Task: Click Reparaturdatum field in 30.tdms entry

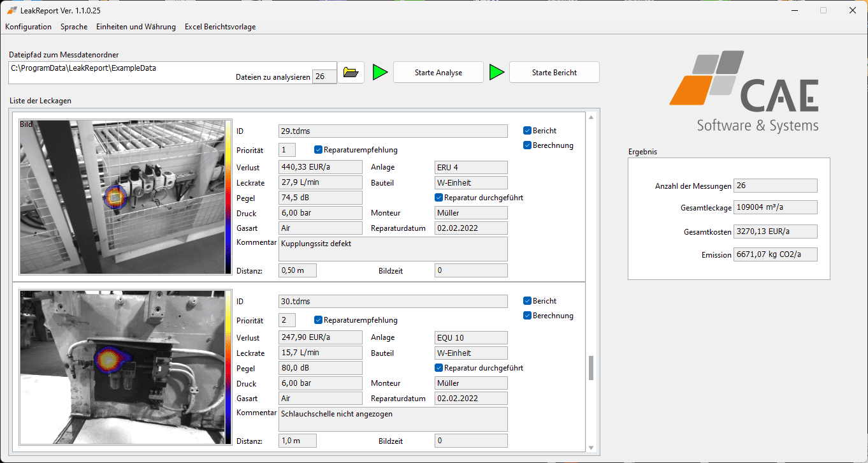Action: coord(471,398)
